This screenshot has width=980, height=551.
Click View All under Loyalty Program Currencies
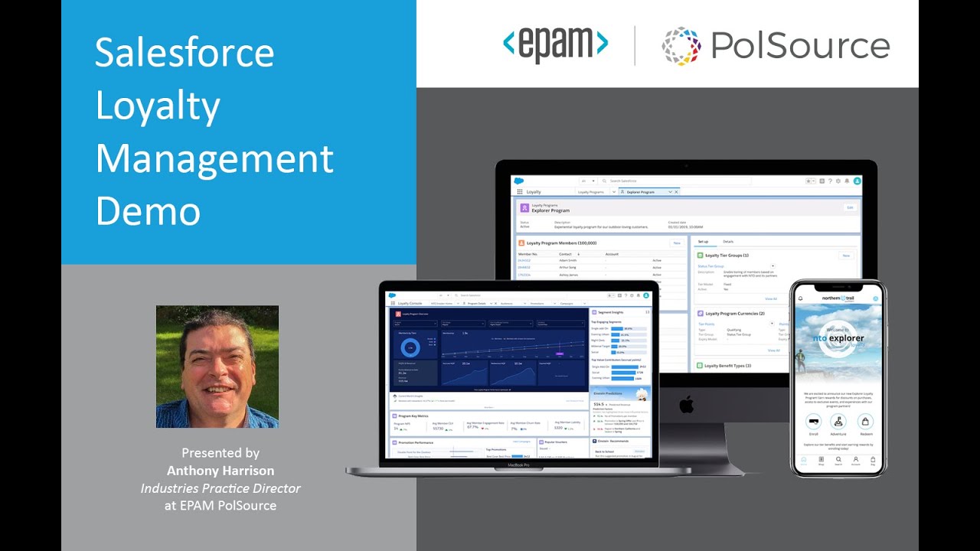(773, 350)
